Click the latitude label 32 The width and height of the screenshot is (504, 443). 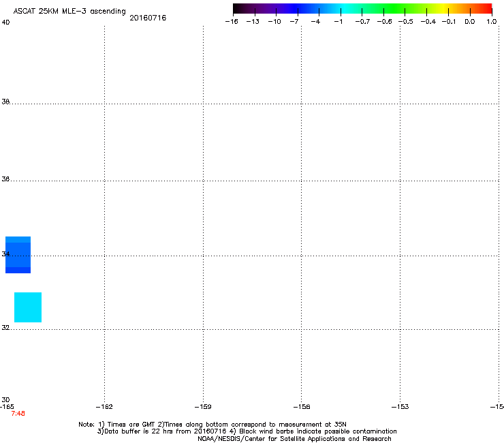click(5, 328)
